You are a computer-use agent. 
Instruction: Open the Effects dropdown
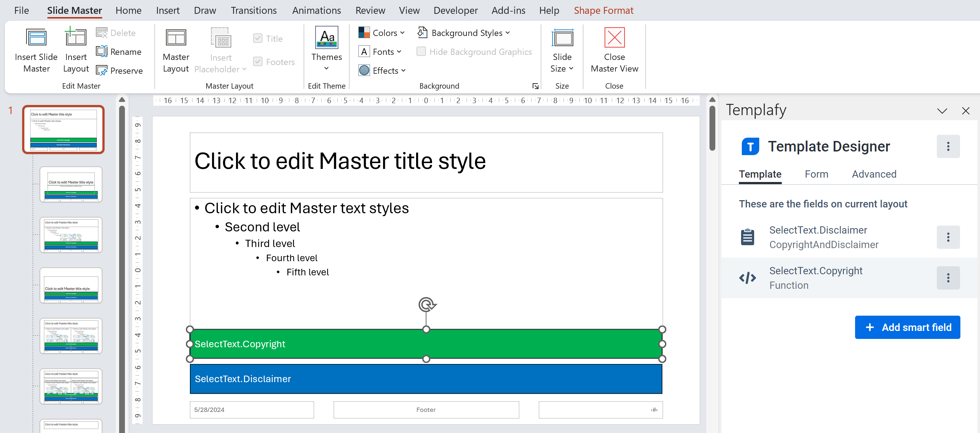(382, 70)
